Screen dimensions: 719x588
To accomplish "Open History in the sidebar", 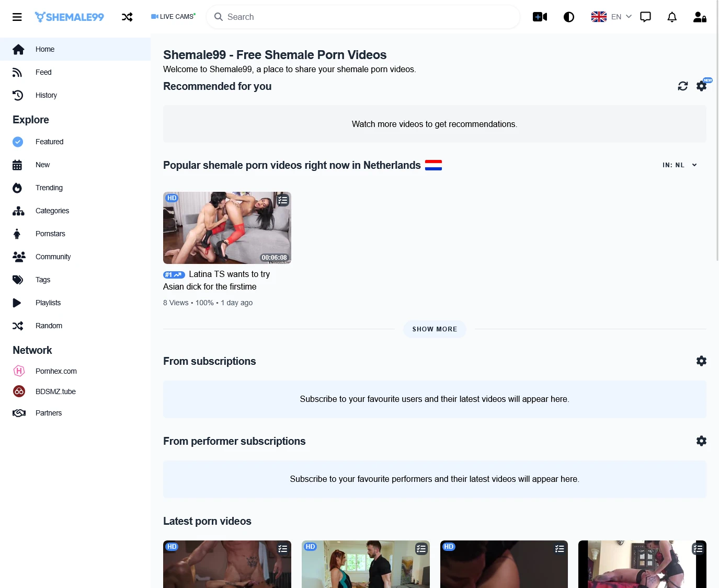I will coord(75,95).
